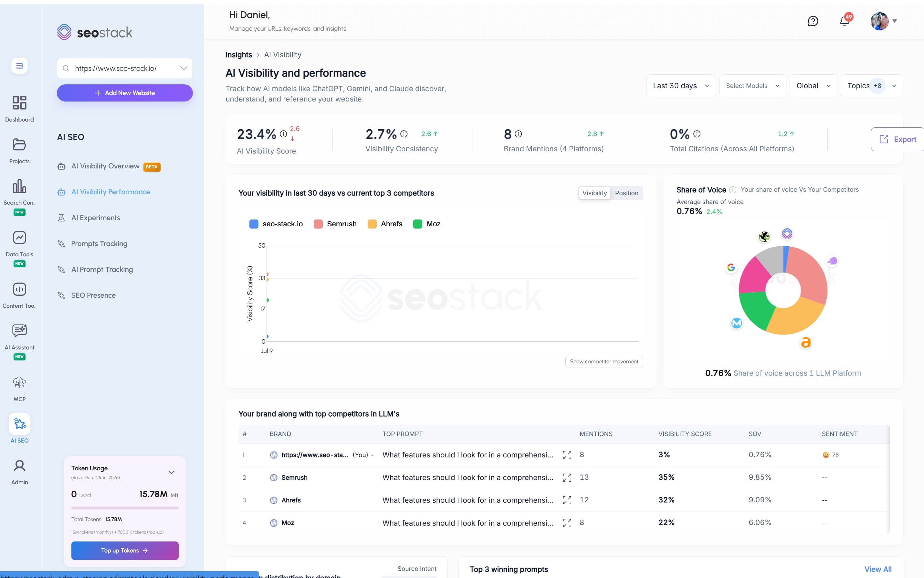Open the Last 30 days dropdown
The height and width of the screenshot is (578, 924).
pos(681,86)
